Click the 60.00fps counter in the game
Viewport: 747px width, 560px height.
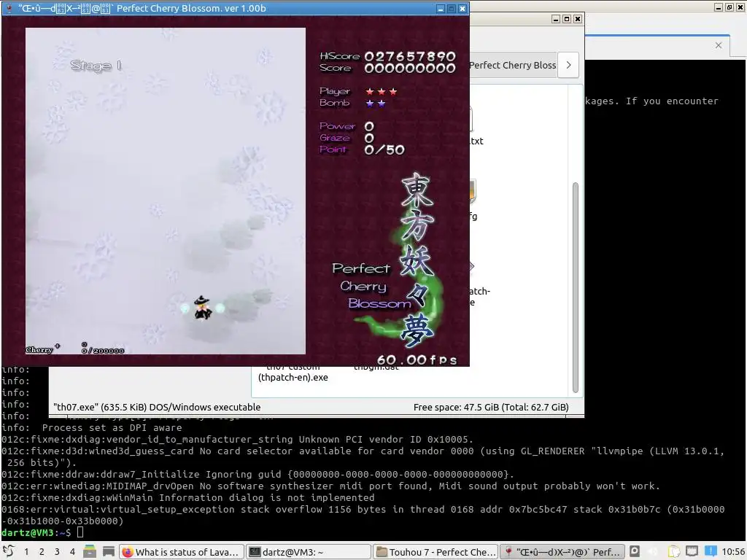[417, 359]
